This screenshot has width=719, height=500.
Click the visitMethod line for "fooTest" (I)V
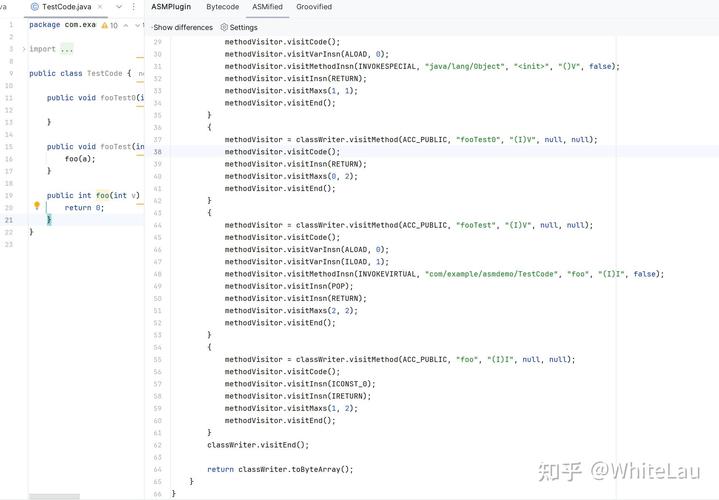(x=409, y=225)
